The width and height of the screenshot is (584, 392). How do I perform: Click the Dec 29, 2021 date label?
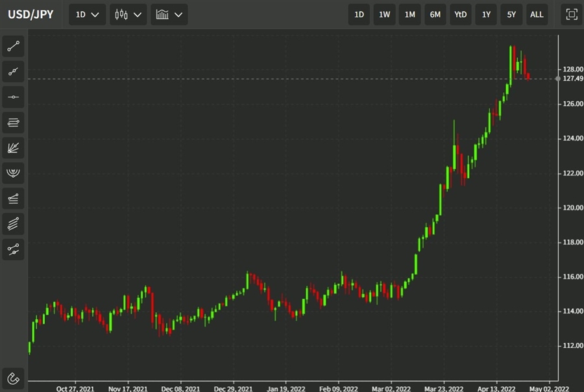233,388
